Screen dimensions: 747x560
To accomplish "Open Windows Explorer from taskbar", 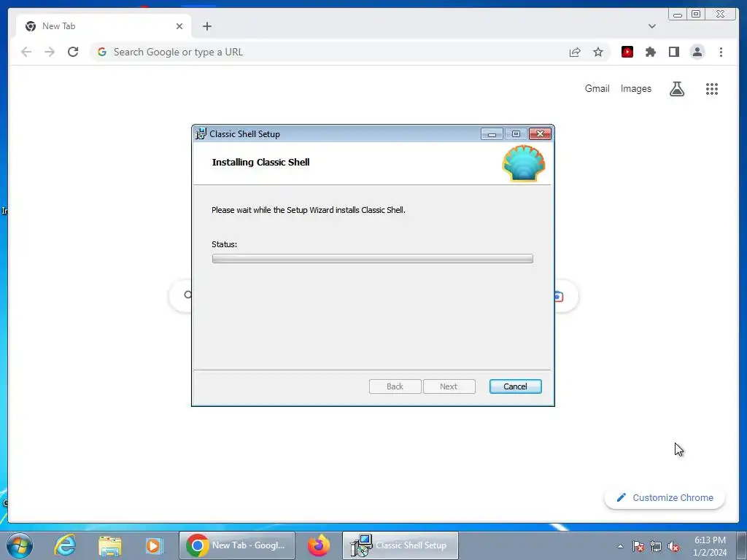I will pos(110,545).
